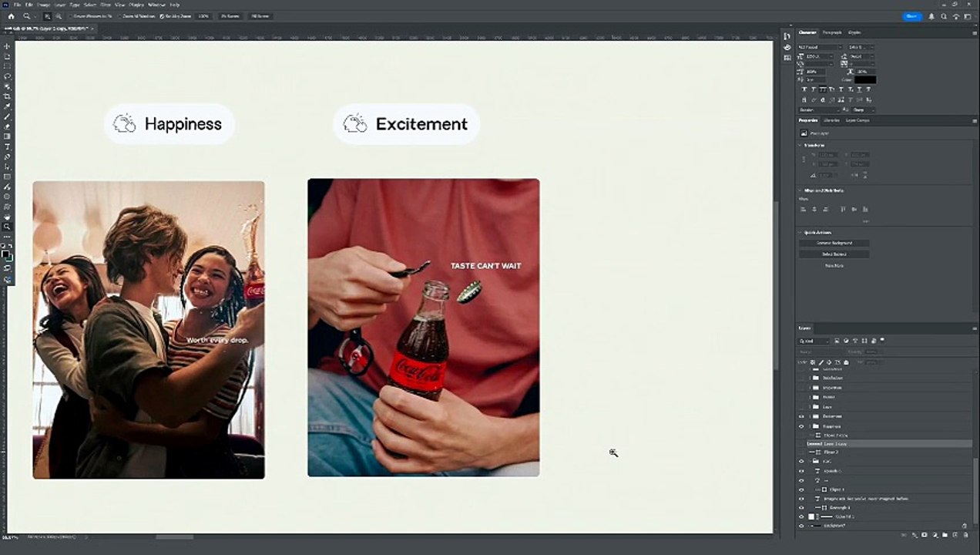Switch to the Glyphs tab

pyautogui.click(x=854, y=32)
